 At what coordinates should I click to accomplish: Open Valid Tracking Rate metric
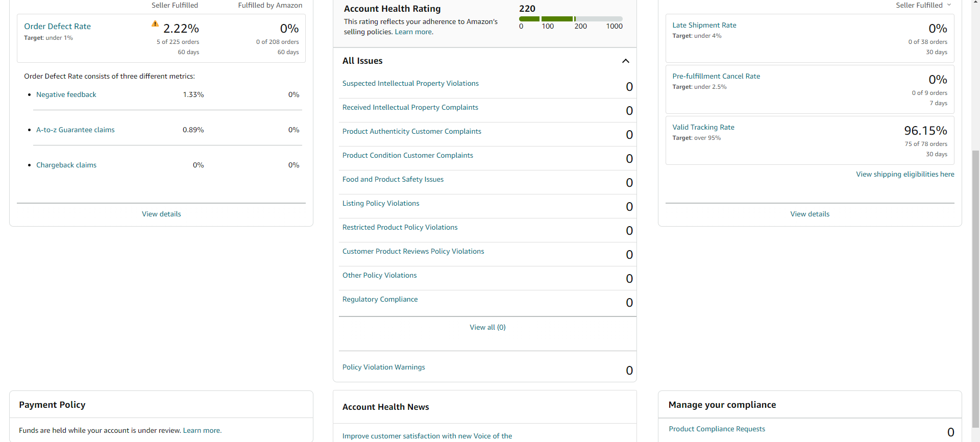click(703, 127)
